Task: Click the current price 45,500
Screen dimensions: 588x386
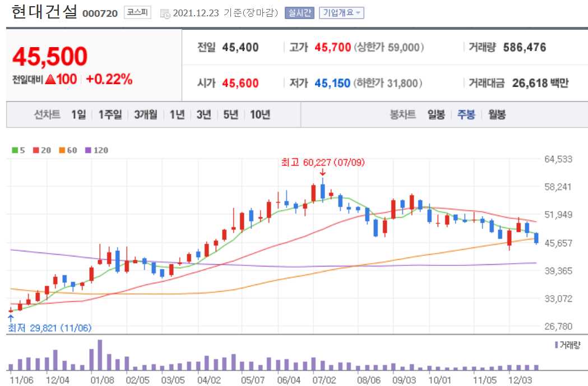Action: pyautogui.click(x=49, y=56)
